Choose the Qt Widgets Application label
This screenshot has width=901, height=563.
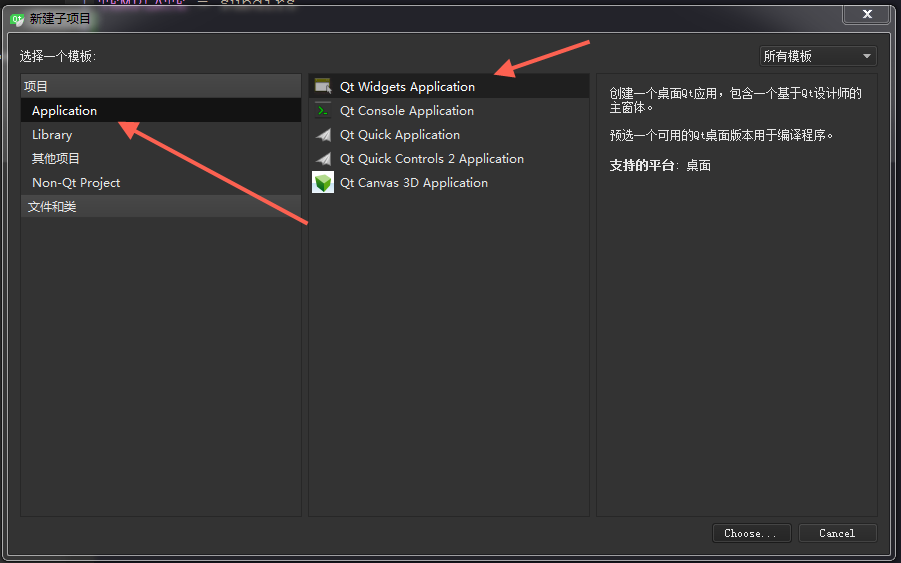(x=407, y=87)
